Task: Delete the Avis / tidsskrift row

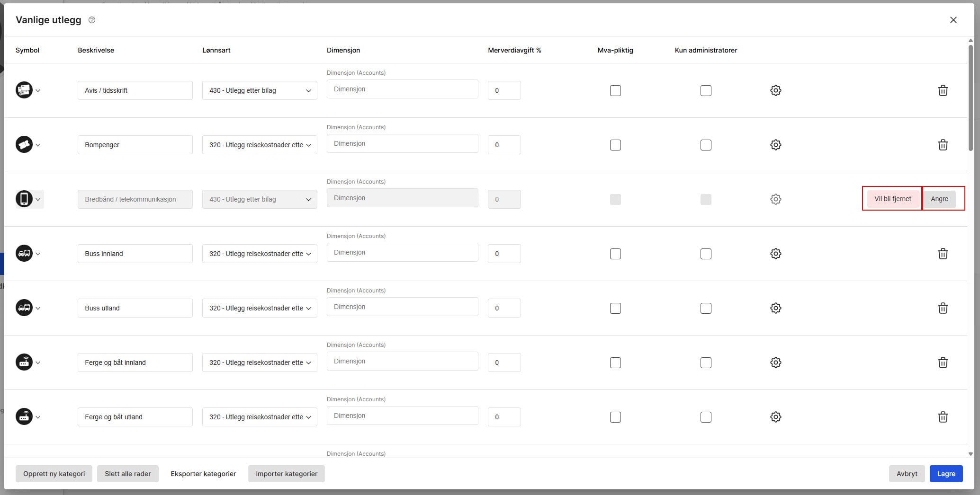Action: tap(943, 90)
